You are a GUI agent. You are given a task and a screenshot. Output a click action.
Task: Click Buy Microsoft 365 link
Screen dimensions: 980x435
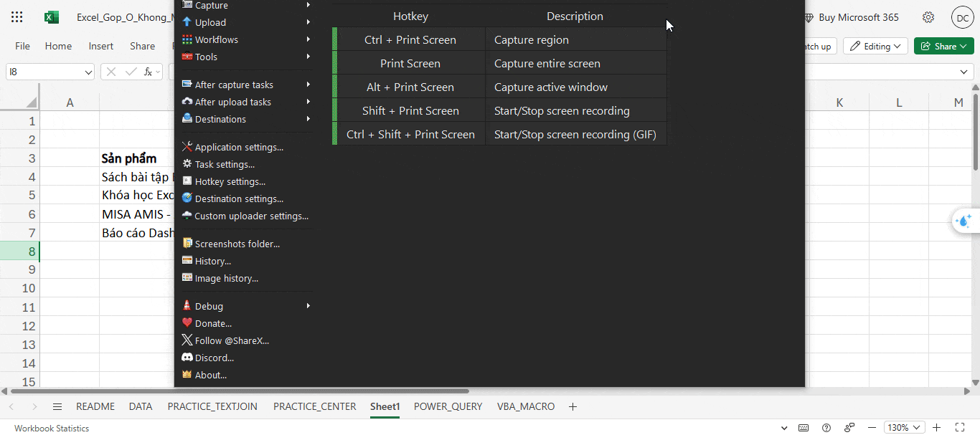click(858, 17)
